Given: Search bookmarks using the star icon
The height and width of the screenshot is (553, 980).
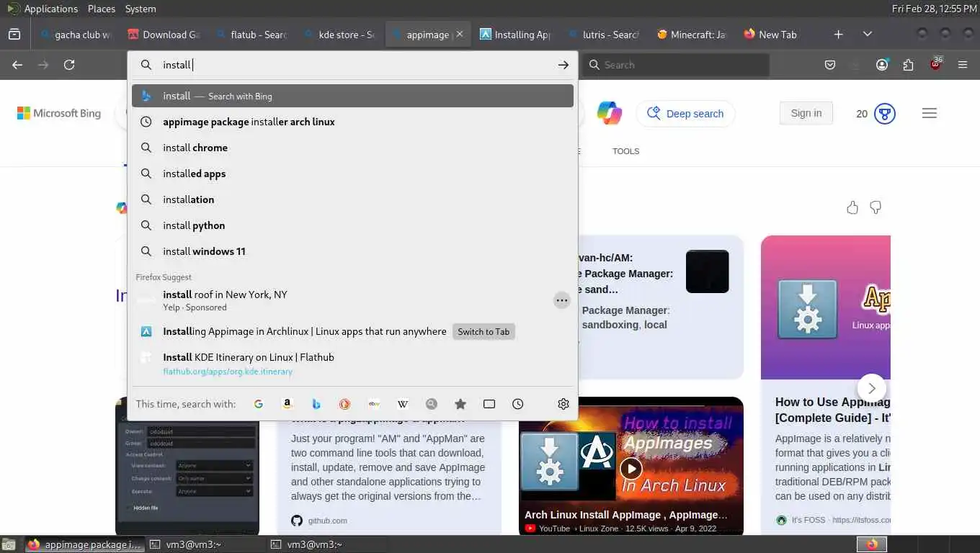Looking at the screenshot, I should (x=460, y=404).
